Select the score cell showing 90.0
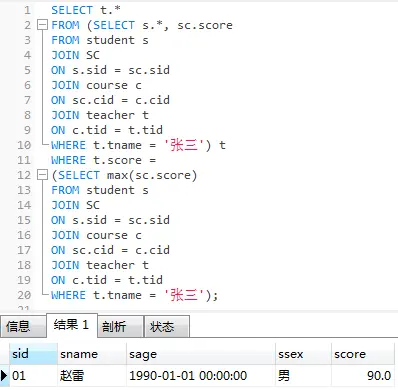398x390 pixels. 363,376
